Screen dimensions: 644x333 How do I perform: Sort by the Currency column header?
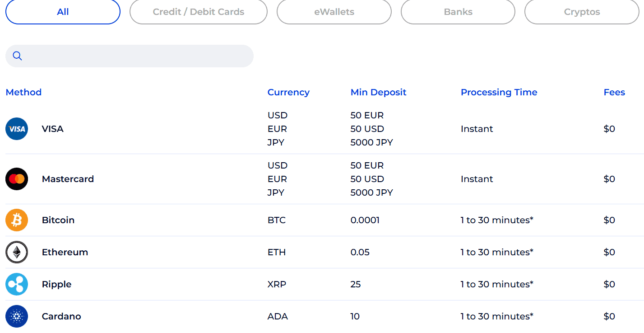pyautogui.click(x=288, y=92)
